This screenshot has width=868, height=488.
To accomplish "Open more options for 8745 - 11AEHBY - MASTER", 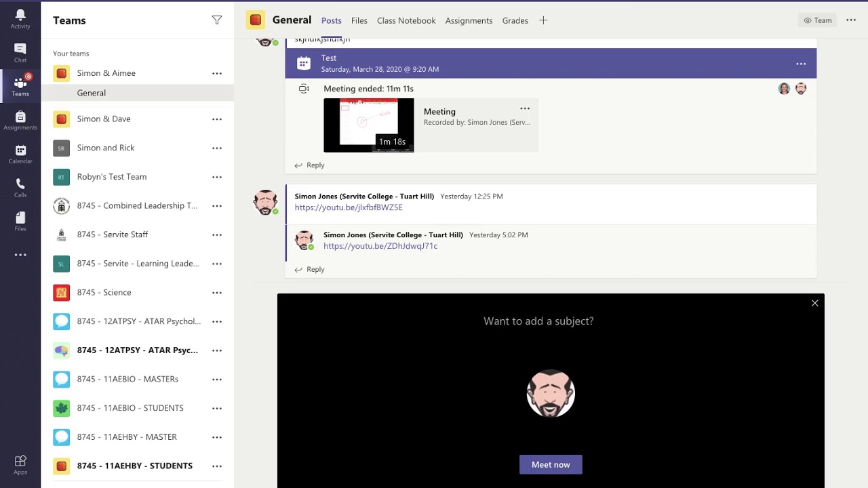I will [x=217, y=437].
